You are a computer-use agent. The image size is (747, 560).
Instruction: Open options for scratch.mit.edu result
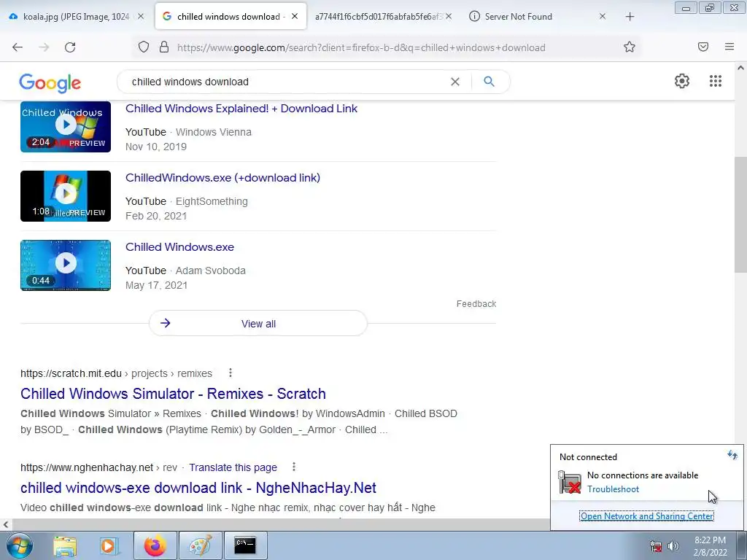[x=231, y=373]
